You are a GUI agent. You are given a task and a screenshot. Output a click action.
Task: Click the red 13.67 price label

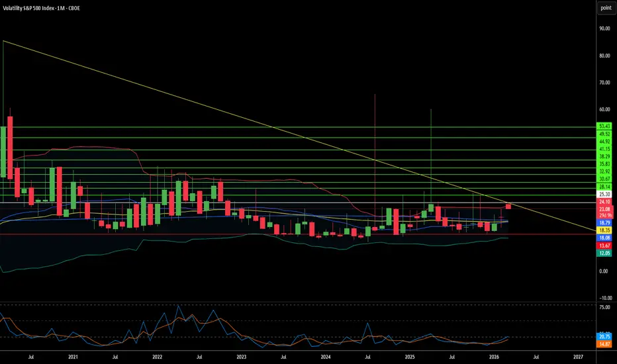coord(604,246)
